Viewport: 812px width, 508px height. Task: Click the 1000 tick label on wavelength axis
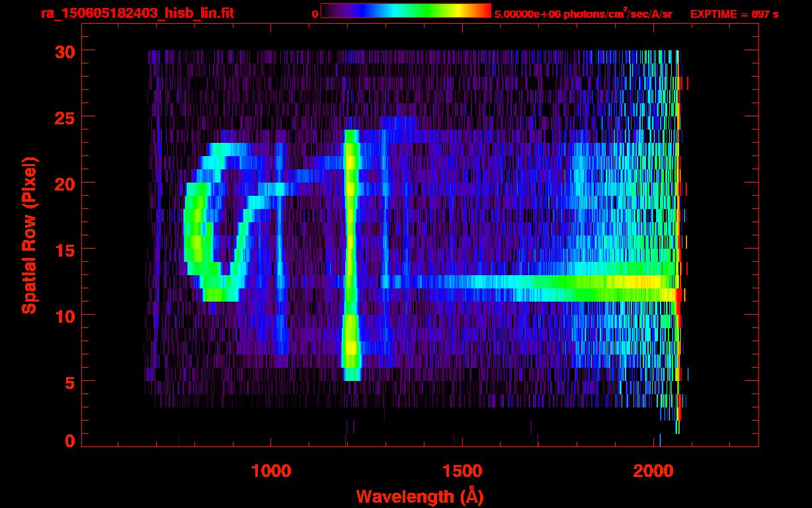point(271,471)
